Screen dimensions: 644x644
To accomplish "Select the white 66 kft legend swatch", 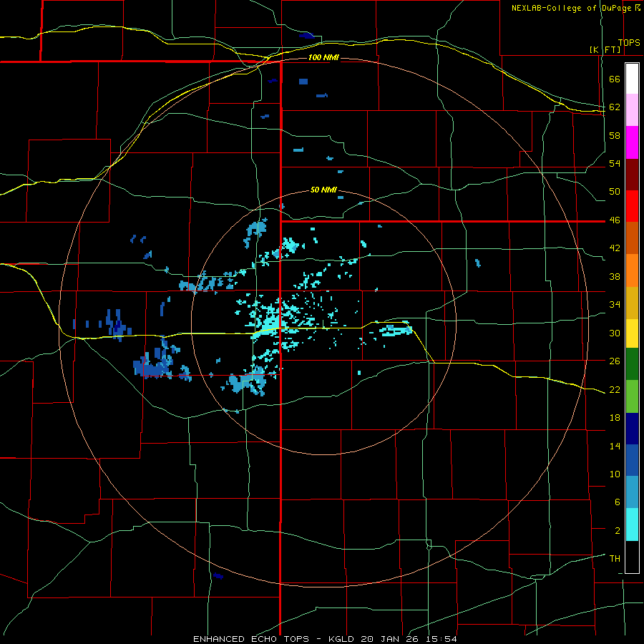I will point(632,79).
